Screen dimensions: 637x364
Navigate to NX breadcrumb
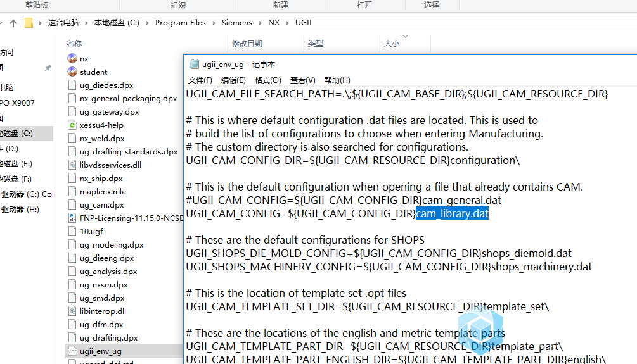click(274, 23)
